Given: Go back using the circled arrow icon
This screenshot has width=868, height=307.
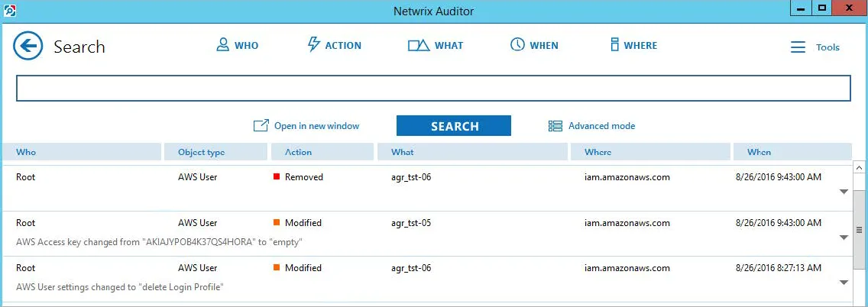Looking at the screenshot, I should [28, 46].
